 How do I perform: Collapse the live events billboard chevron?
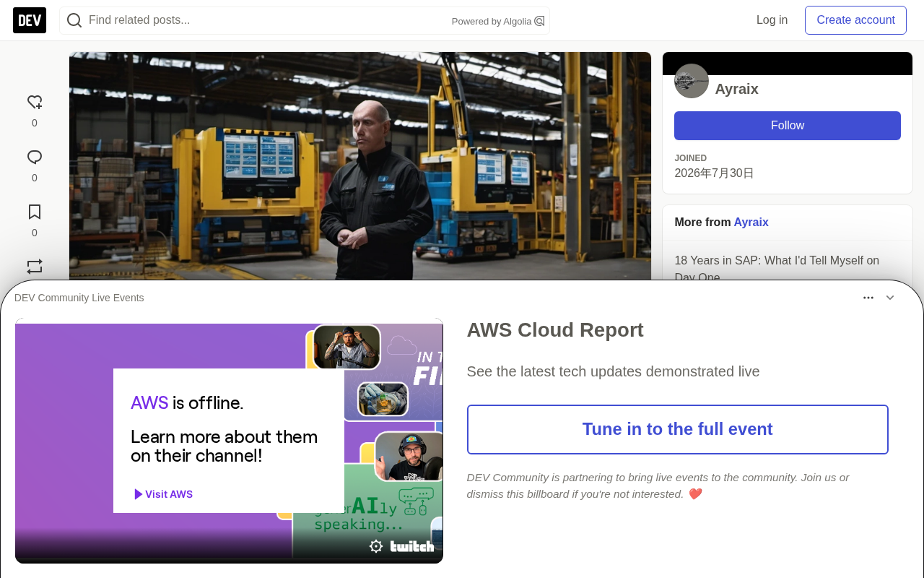coord(890,298)
